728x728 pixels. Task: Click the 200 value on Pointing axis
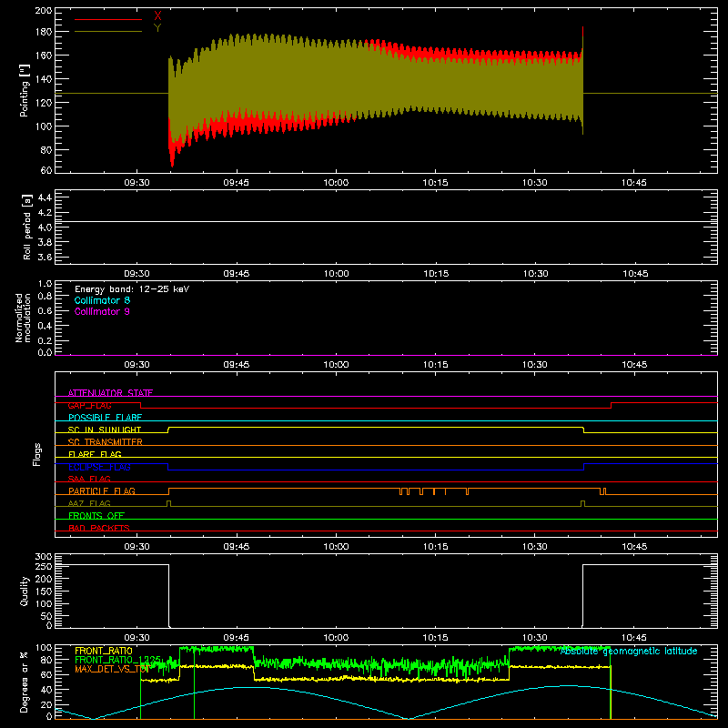[44, 11]
